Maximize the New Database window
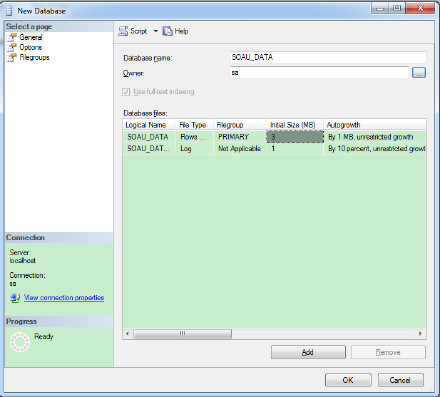 pyautogui.click(x=397, y=8)
